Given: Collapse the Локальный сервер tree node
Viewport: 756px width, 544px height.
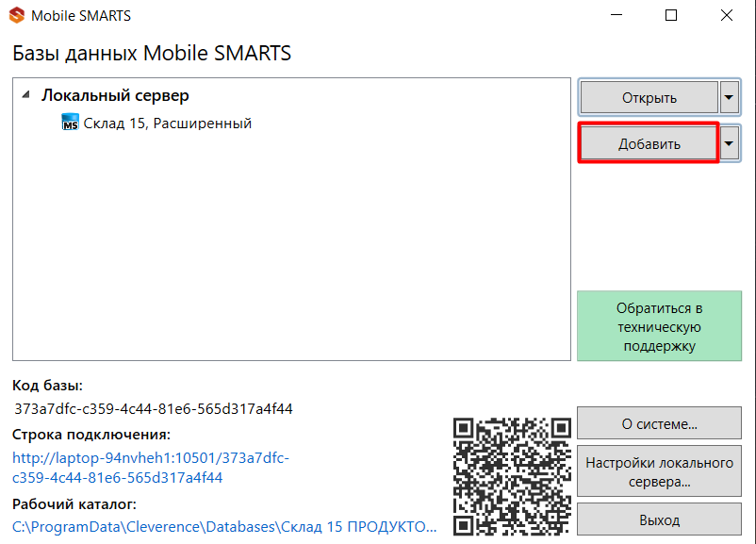Looking at the screenshot, I should click(26, 95).
